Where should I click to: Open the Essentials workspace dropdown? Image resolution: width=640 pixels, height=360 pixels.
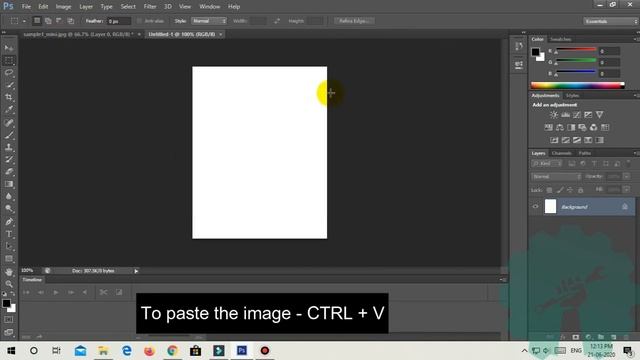tap(611, 21)
